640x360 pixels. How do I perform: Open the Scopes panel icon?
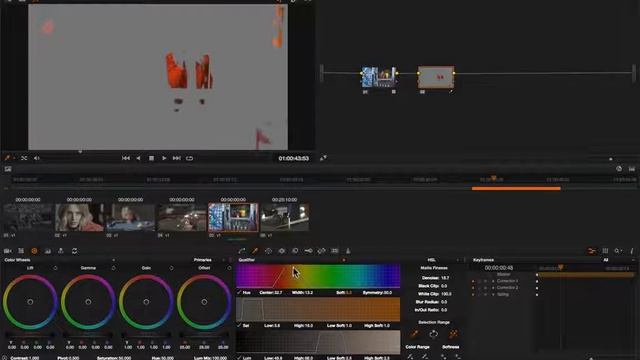click(x=605, y=251)
